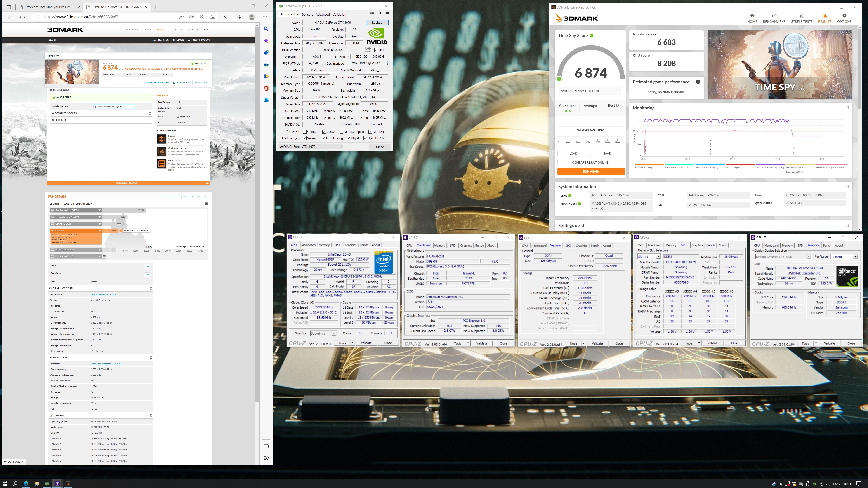Click GPU-Z refresh icon
This screenshot has width=868, height=488.
pyautogui.click(x=380, y=14)
